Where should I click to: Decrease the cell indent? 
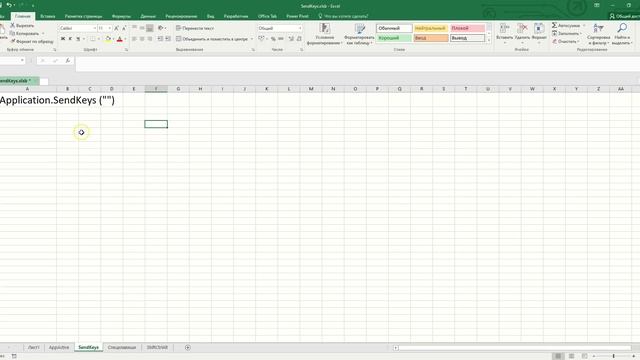coord(160,39)
